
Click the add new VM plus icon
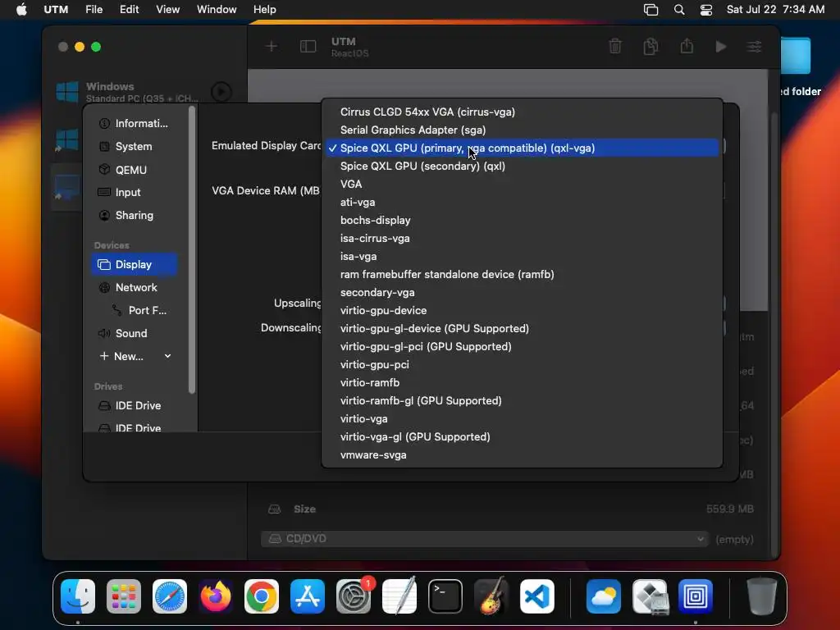coord(272,47)
